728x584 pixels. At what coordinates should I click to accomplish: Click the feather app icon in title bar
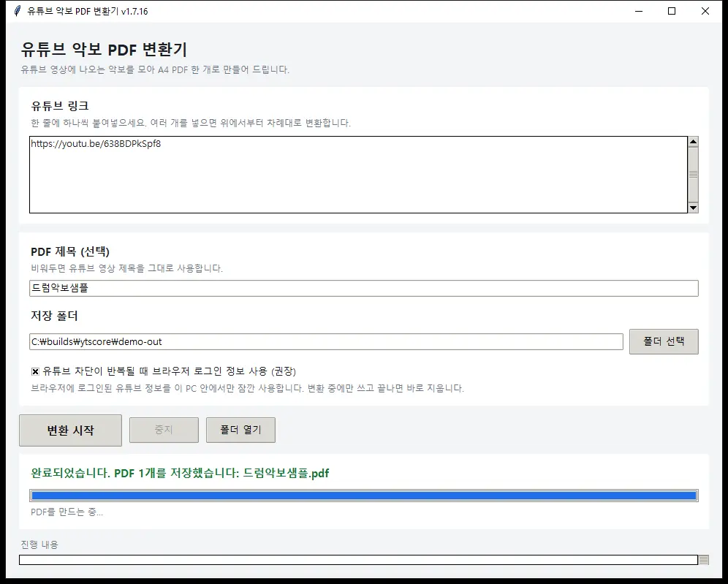(x=18, y=11)
